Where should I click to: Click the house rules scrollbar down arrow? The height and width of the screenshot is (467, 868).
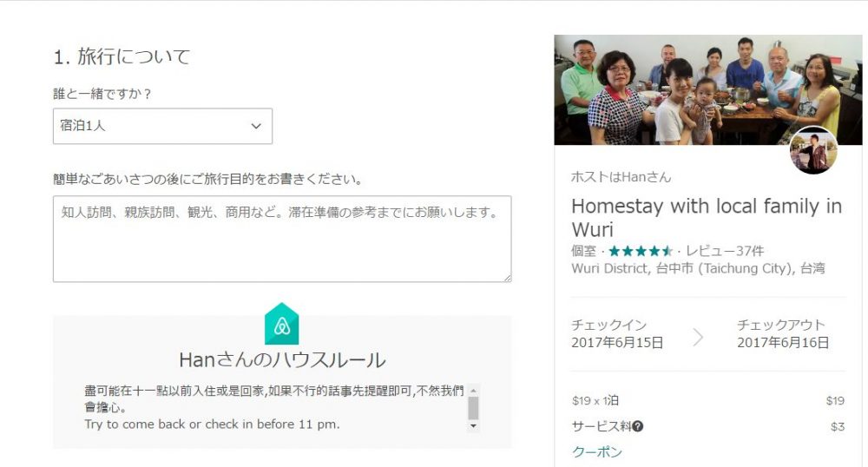point(473,426)
